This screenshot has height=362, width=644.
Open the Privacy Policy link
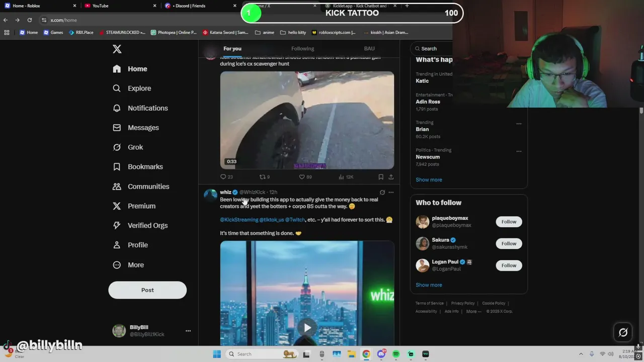(463, 303)
